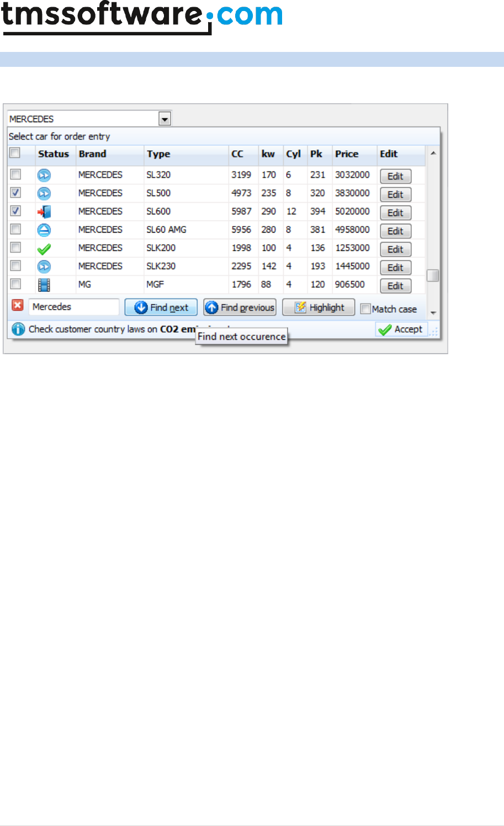504x826 pixels.
Task: Click the Edit button for MGF
Action: pyautogui.click(x=395, y=286)
